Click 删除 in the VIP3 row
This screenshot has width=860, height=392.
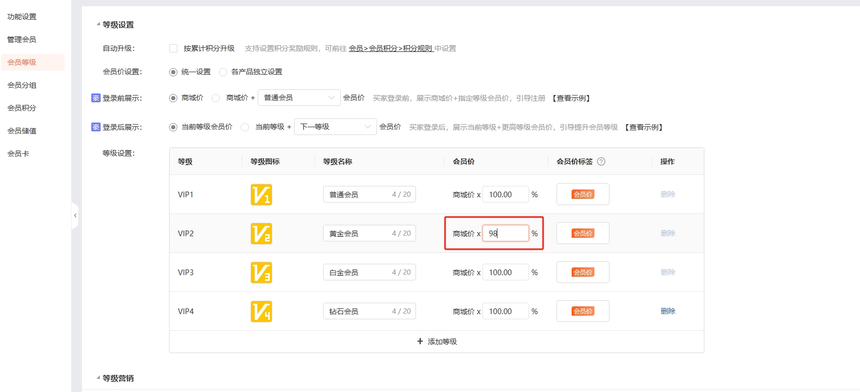point(668,272)
